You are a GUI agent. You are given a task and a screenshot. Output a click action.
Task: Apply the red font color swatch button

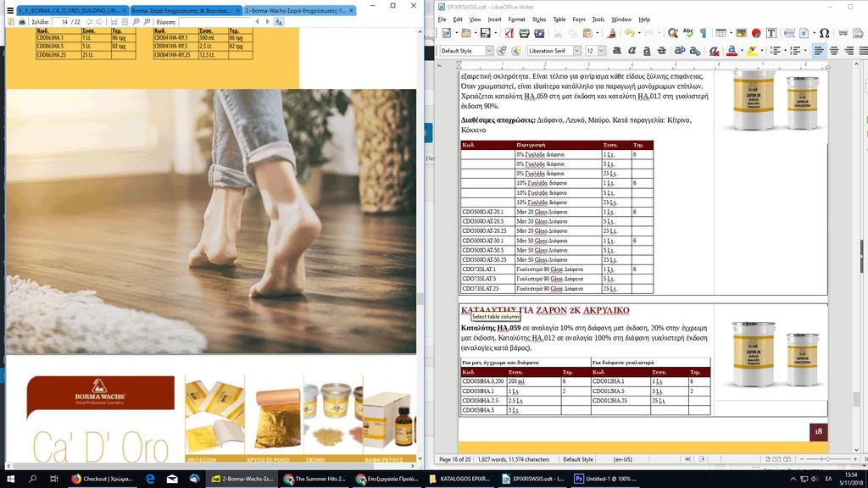tap(732, 51)
